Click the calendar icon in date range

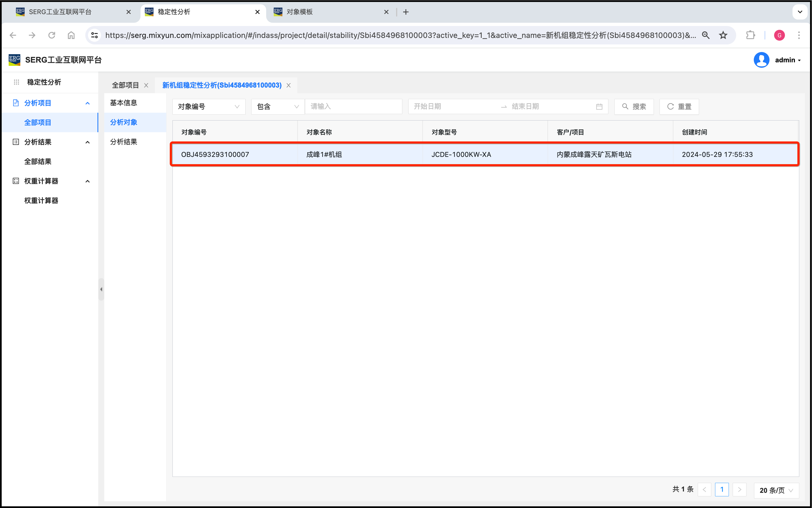coord(599,107)
